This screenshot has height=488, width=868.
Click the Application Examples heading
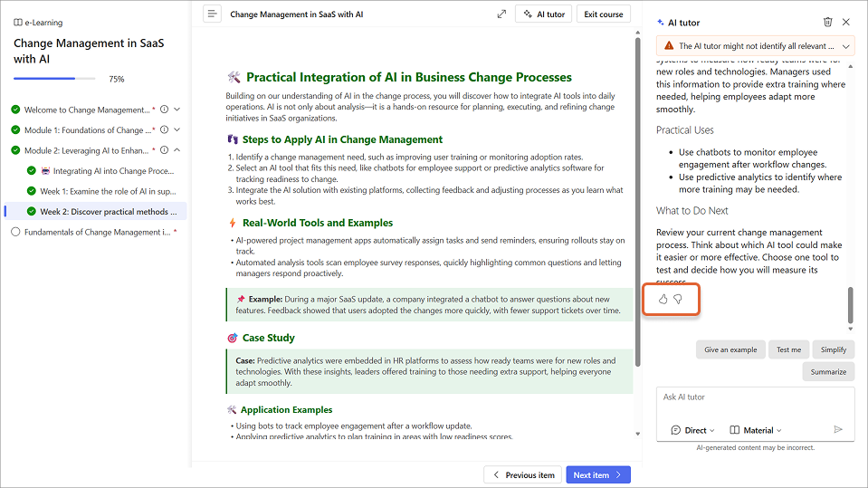(286, 410)
